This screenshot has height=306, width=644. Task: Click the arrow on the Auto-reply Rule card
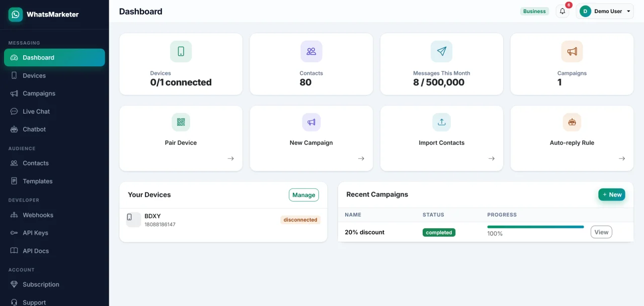click(x=622, y=159)
